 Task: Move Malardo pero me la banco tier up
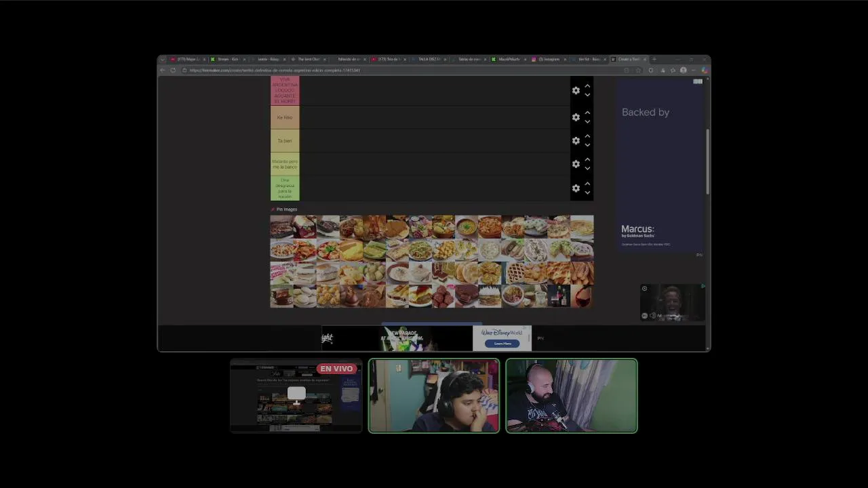point(587,160)
